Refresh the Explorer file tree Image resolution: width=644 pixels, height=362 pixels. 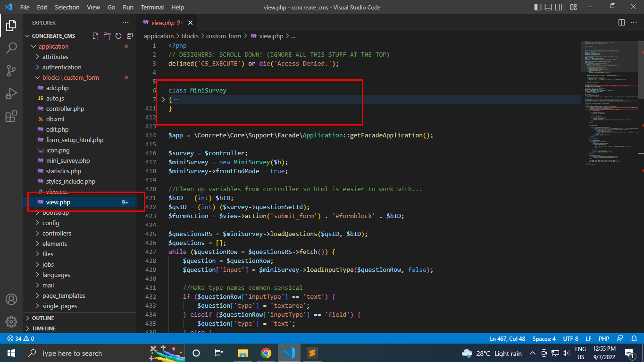[x=118, y=36]
